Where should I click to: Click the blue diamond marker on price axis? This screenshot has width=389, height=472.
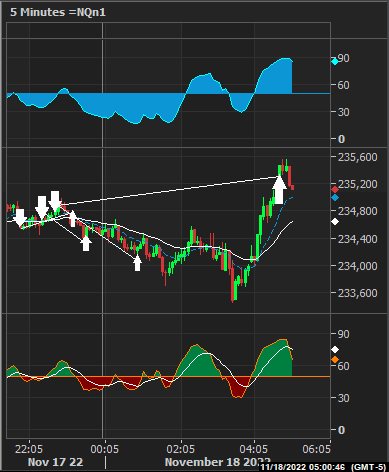point(335,198)
